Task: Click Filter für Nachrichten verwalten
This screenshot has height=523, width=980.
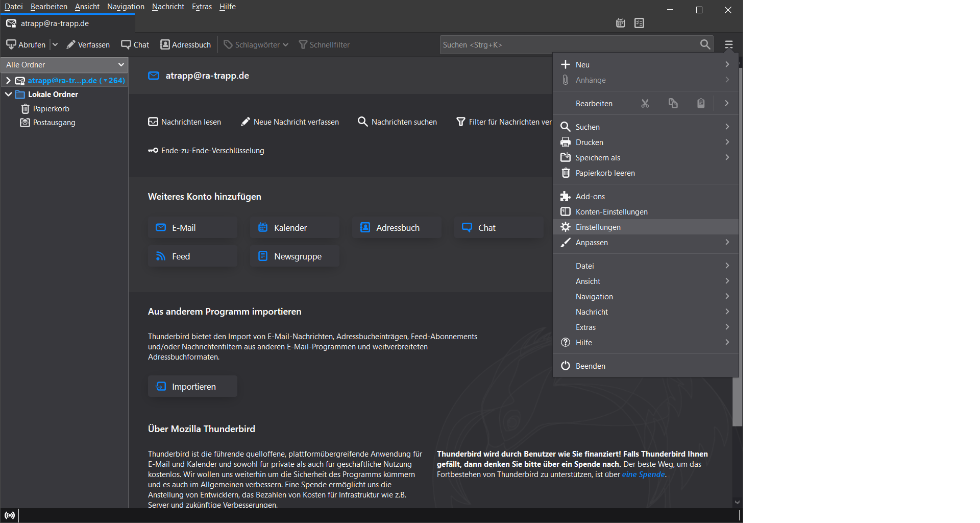Action: tap(504, 122)
